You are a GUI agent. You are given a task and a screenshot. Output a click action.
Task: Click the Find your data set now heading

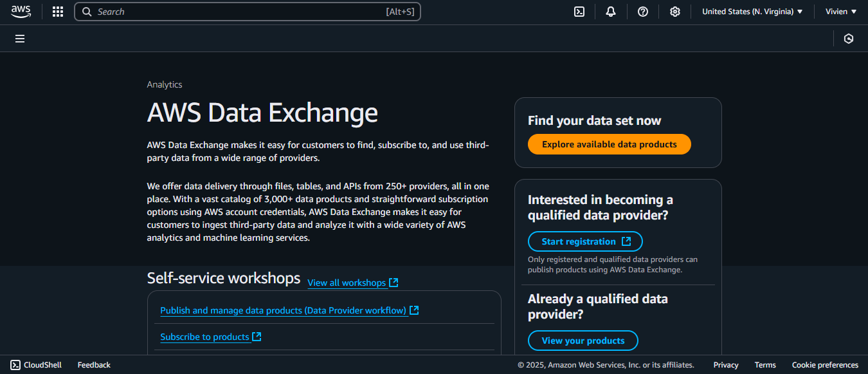594,120
